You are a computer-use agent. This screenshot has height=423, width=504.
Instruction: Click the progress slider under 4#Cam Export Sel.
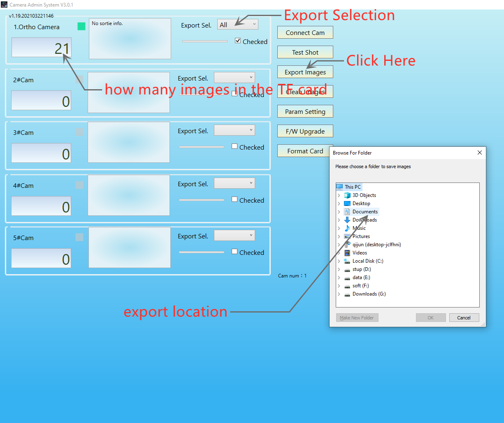point(201,199)
